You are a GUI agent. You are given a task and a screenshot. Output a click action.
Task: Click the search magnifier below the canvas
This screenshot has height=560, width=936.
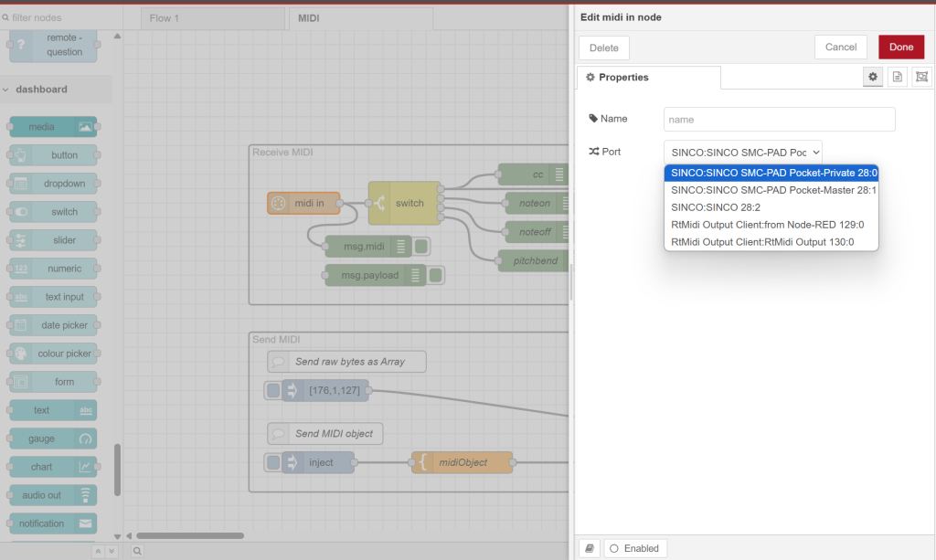(137, 551)
